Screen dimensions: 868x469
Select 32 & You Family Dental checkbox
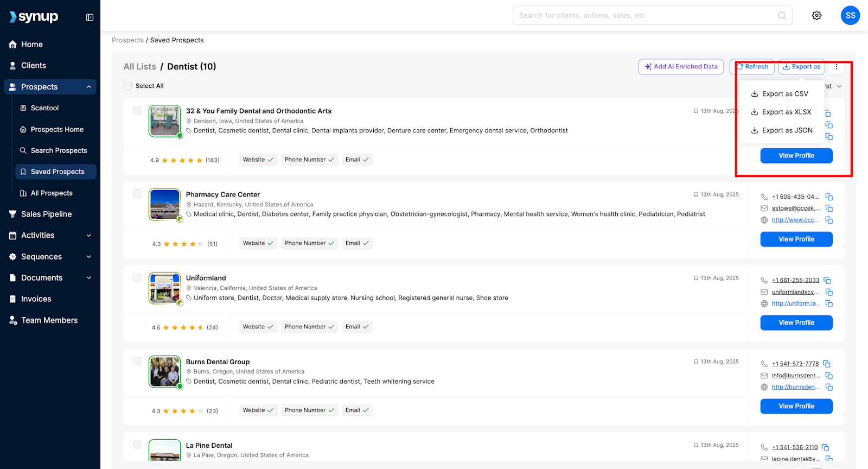tap(137, 110)
